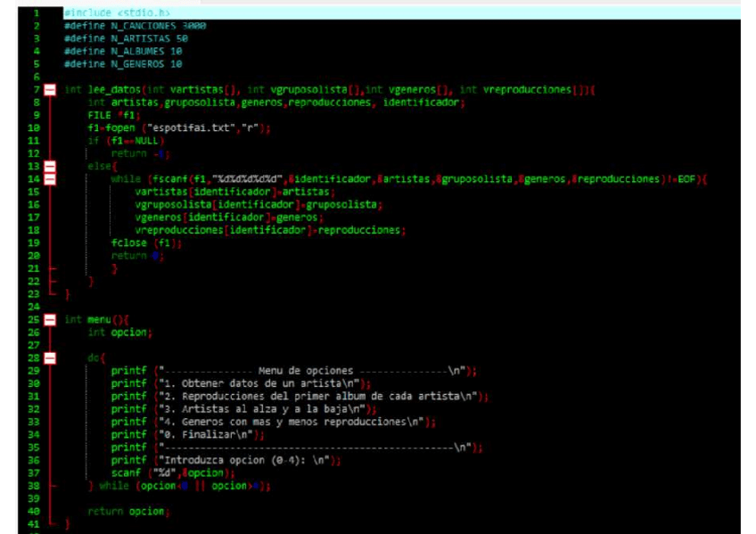Click the "return opcion" statement
This screenshot has width=756, height=534.
[x=128, y=512]
